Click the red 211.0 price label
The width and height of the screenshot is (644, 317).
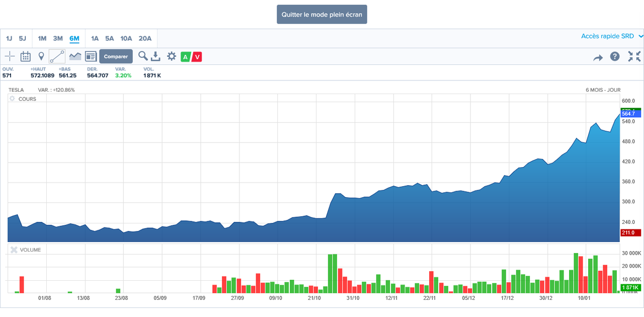coord(631,232)
